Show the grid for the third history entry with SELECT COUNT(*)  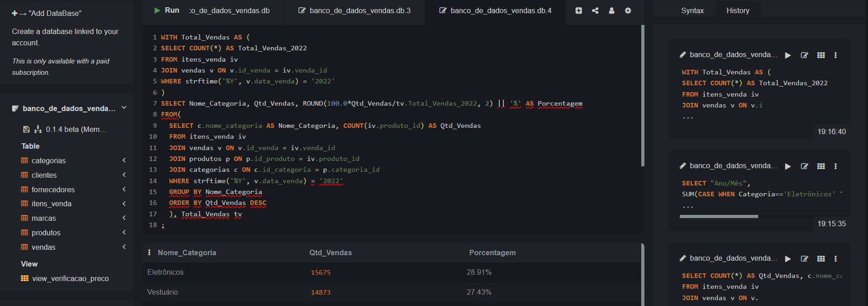click(x=821, y=259)
